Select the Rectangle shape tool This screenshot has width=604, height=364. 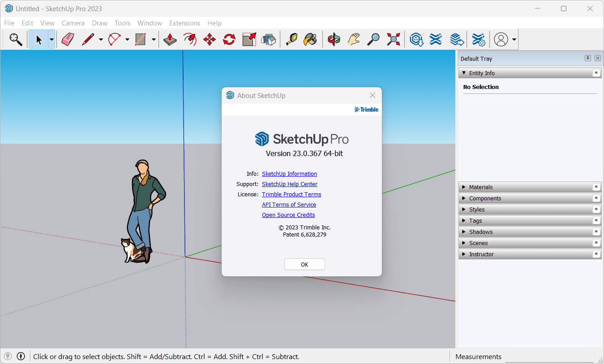tap(141, 40)
